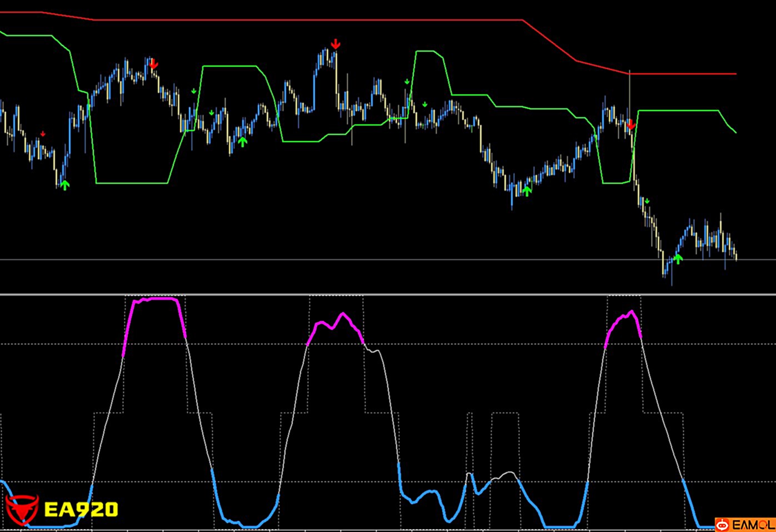
Task: Click the small green arrow below the last sell signal
Action: pos(647,201)
